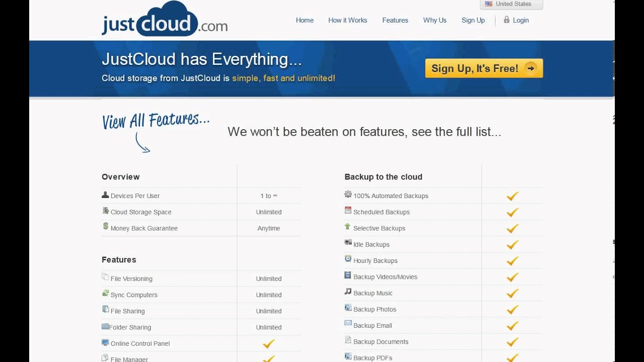Screen dimensions: 644x362
Task: Click the Unlimited value for Folder Sharing
Action: pos(269,327)
